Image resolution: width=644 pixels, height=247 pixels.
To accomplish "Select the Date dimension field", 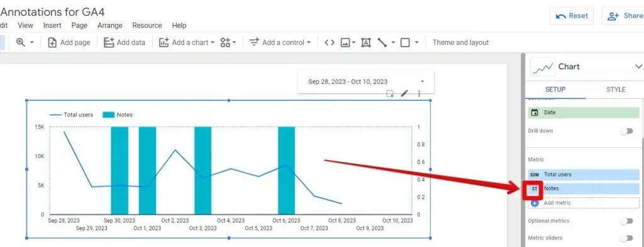I will 584,112.
